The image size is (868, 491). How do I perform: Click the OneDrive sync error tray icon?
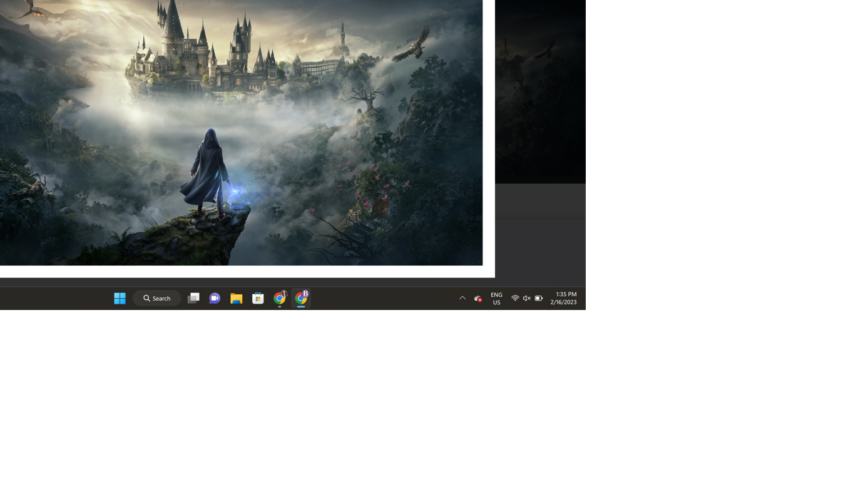point(478,299)
